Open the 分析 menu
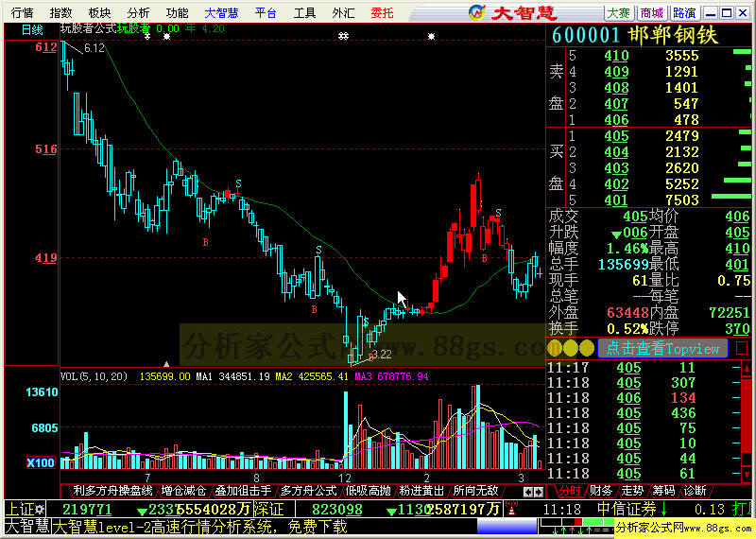The height and width of the screenshot is (539, 756). tap(138, 12)
